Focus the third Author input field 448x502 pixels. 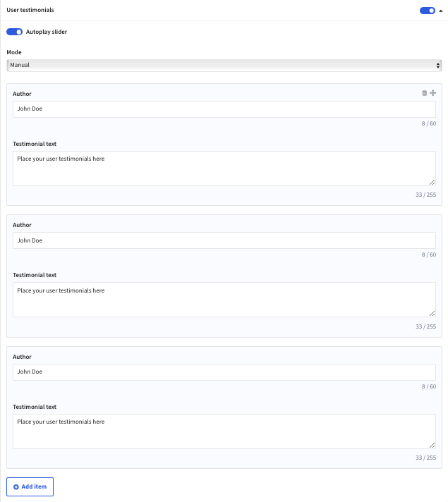pos(224,372)
